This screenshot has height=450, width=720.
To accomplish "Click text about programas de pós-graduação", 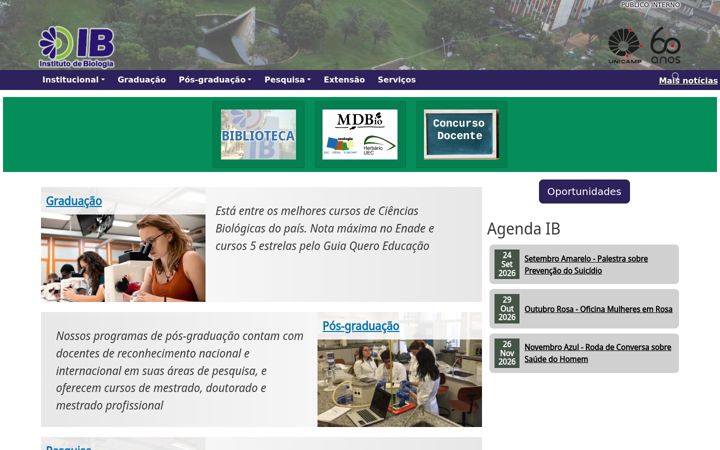I will [180, 371].
